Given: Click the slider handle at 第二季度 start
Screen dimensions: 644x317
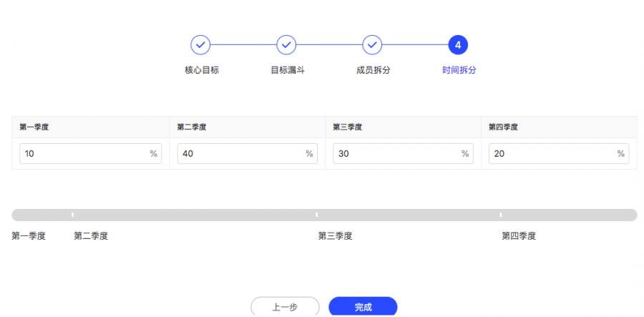Looking at the screenshot, I should click(73, 215).
